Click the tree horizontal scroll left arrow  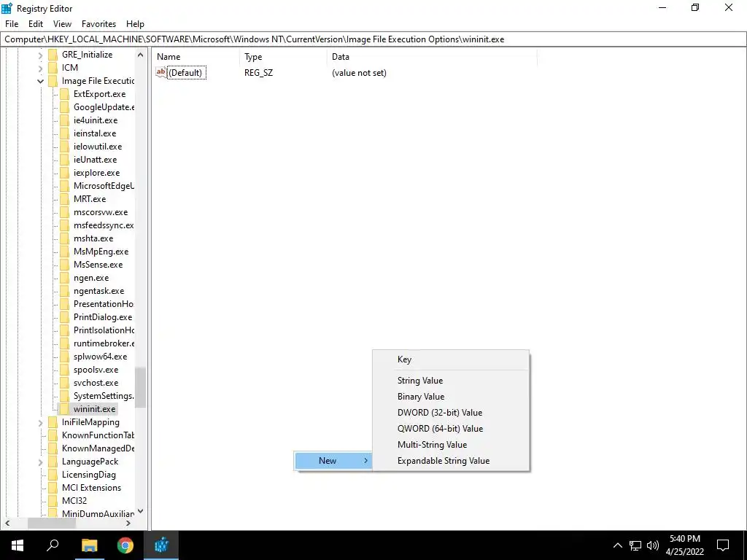(7, 523)
